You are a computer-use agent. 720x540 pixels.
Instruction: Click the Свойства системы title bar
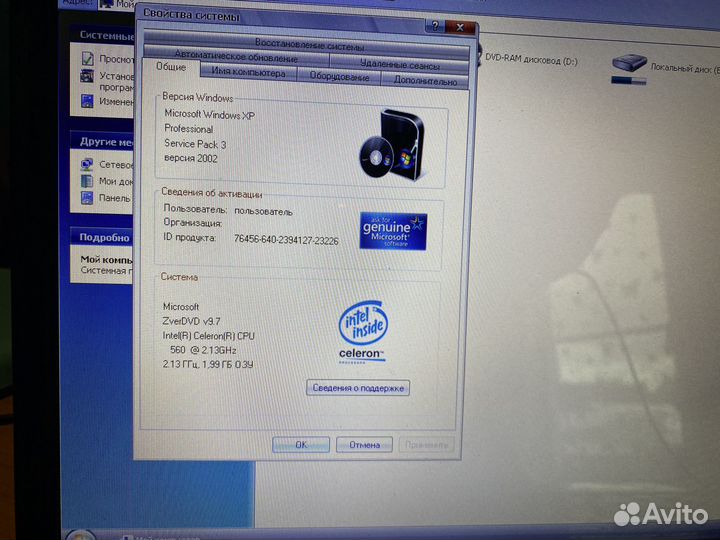tap(280, 21)
